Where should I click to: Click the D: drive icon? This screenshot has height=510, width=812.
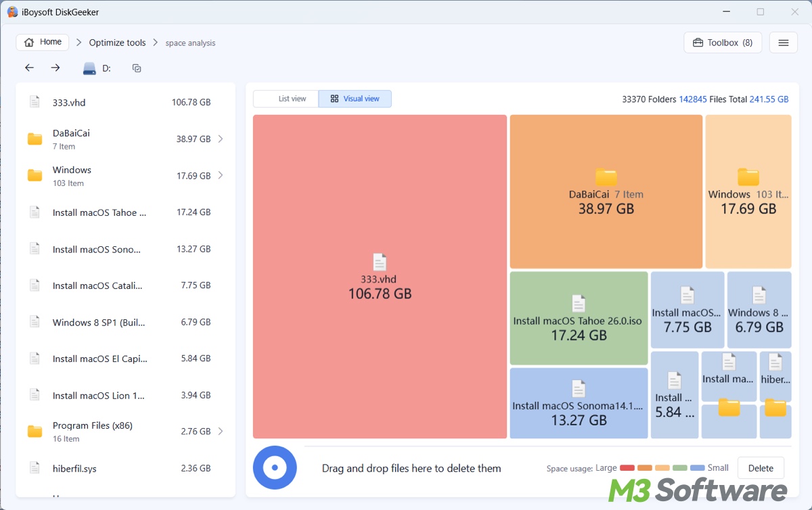pyautogui.click(x=89, y=68)
